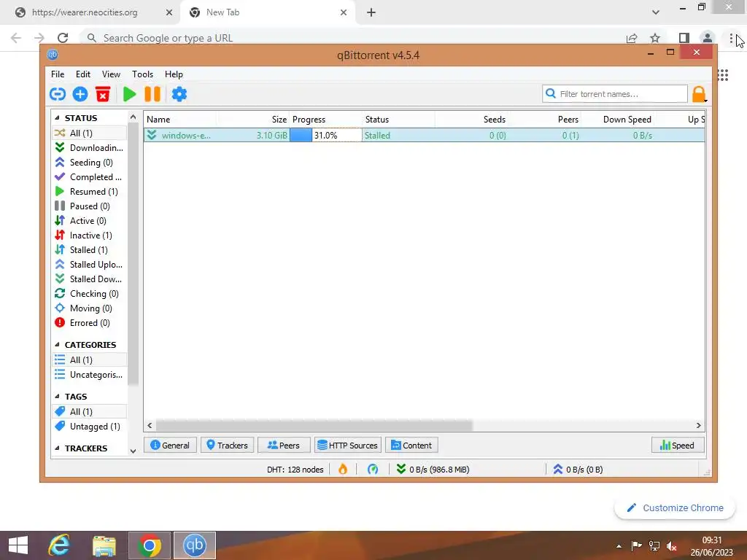Open the Peers details tab
The width and height of the screenshot is (747, 560).
point(284,446)
